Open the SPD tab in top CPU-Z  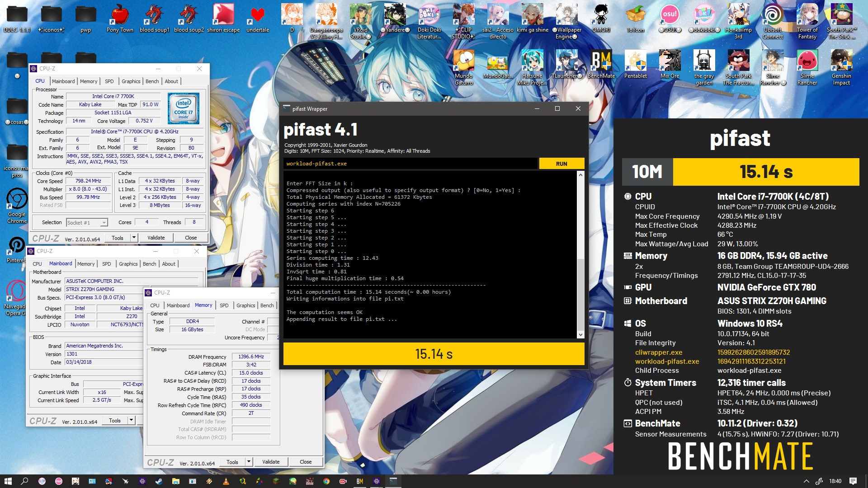tap(109, 81)
